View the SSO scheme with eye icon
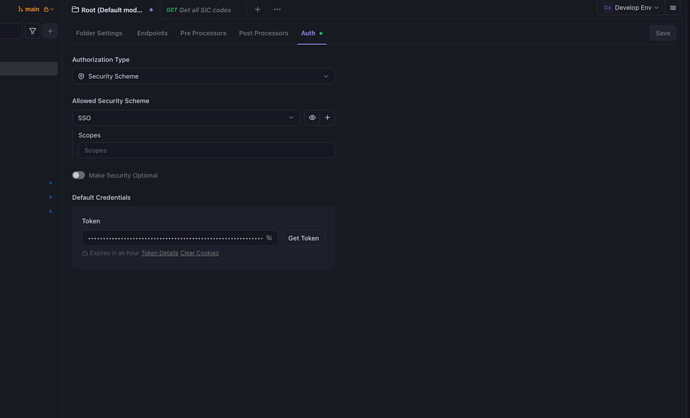Image resolution: width=690 pixels, height=418 pixels. click(x=312, y=118)
